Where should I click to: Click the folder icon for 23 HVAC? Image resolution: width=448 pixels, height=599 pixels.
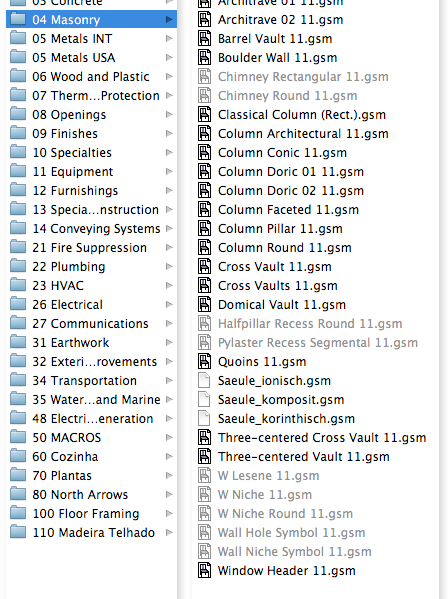[x=18, y=285]
